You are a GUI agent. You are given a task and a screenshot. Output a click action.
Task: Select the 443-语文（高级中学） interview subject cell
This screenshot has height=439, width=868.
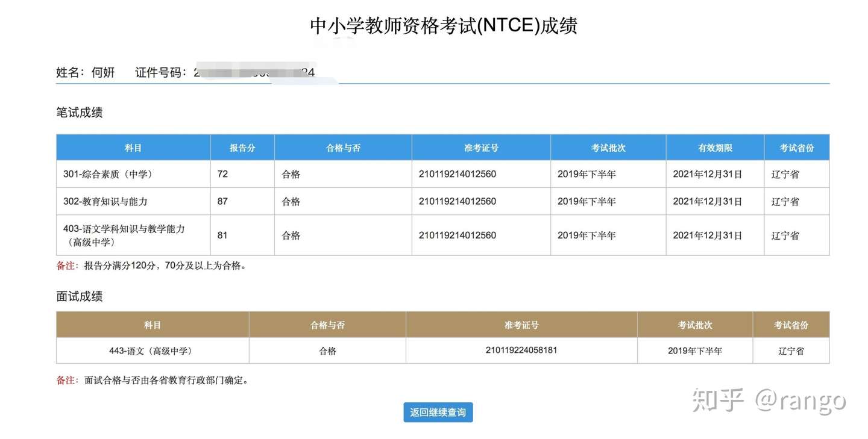pyautogui.click(x=153, y=350)
